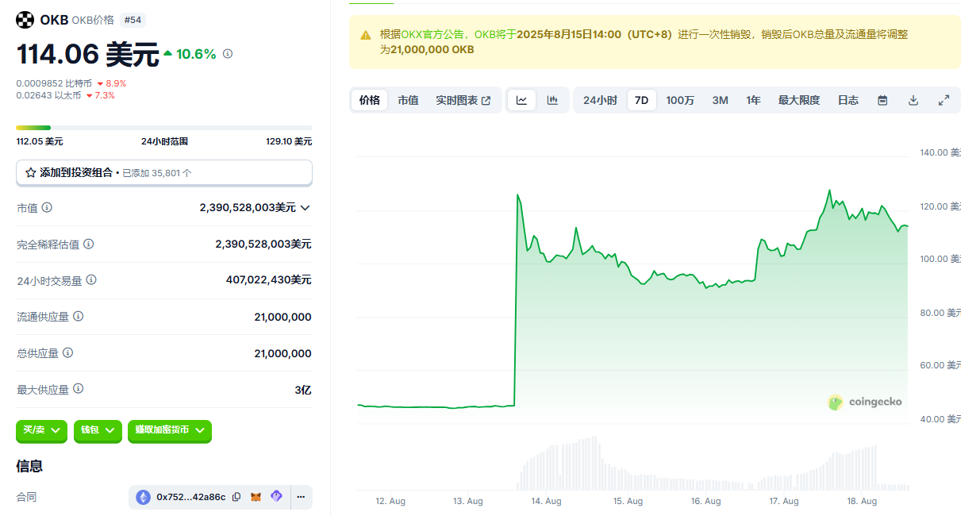Select the 7D time range tab
Image resolution: width=980 pixels, height=516 pixels.
pyautogui.click(x=641, y=100)
